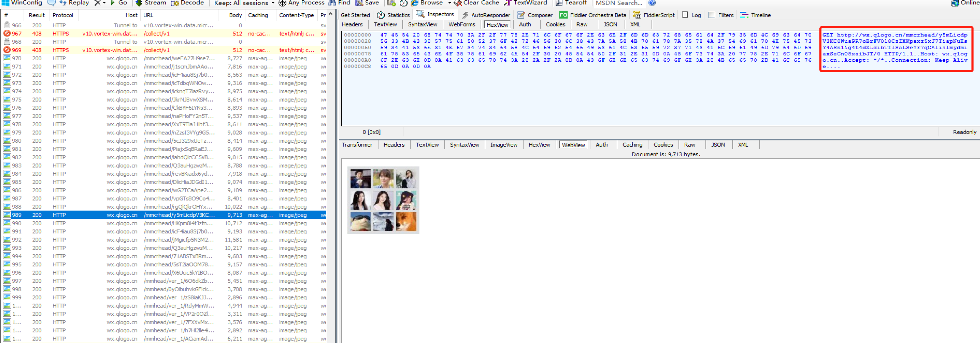Open the Browse dropdown arrow

[449, 3]
